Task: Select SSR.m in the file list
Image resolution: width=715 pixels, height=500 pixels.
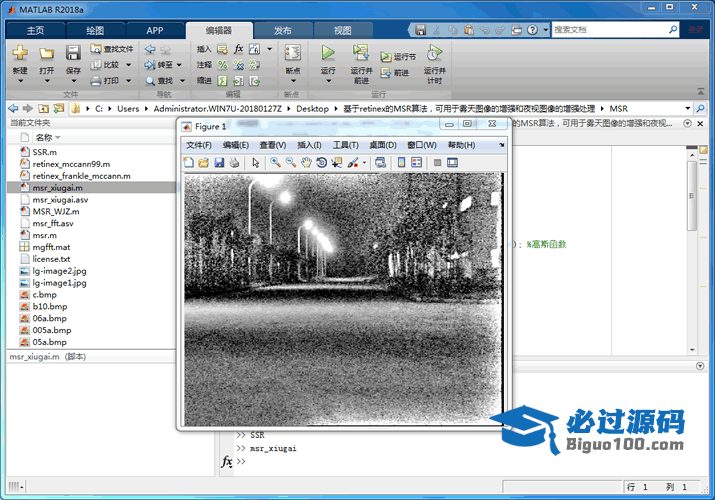Action: [x=45, y=152]
